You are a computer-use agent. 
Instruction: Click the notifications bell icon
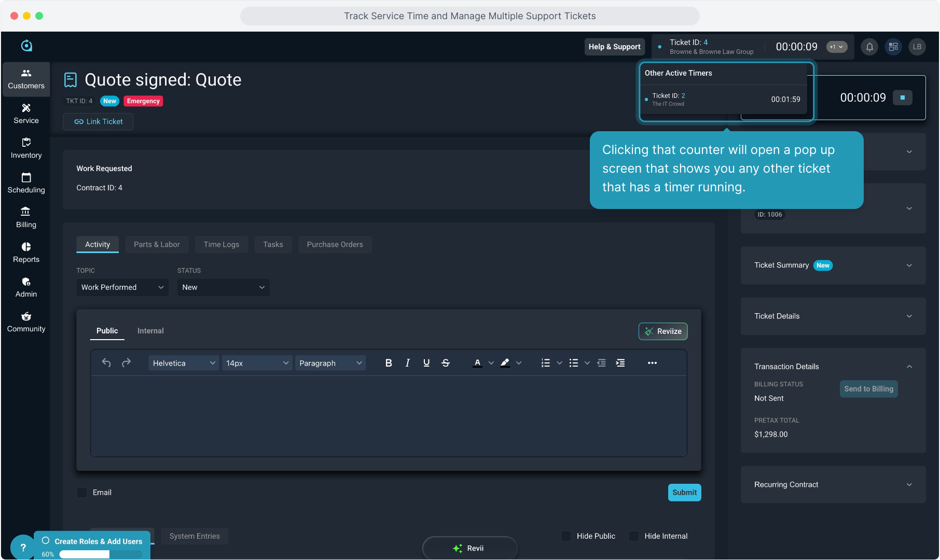869,47
